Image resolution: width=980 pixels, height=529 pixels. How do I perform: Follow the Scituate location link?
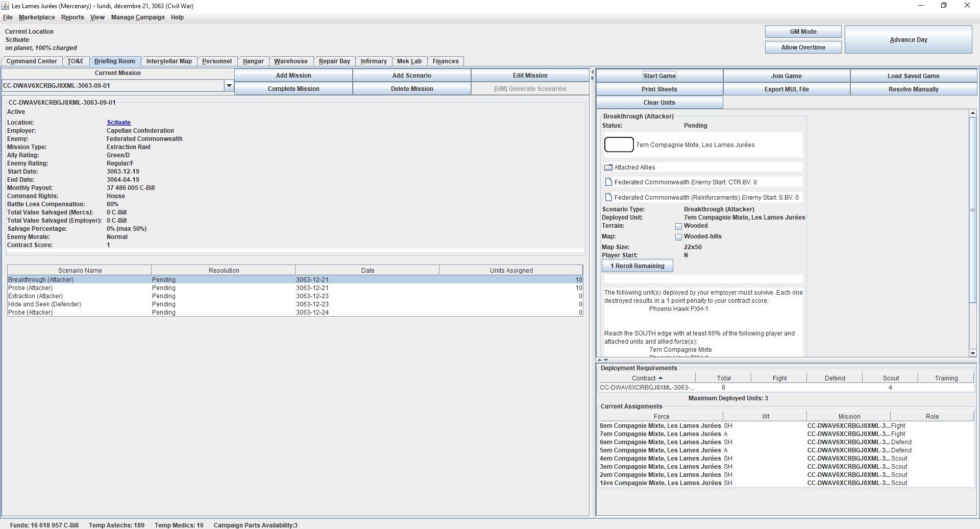[x=118, y=122]
